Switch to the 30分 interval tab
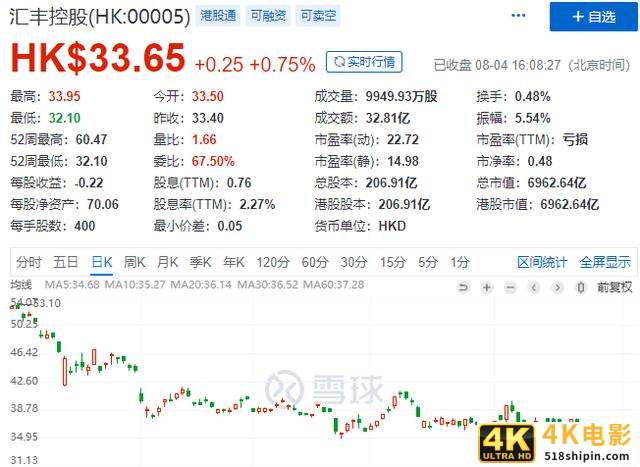Viewport: 640px width, 467px height. point(354,262)
